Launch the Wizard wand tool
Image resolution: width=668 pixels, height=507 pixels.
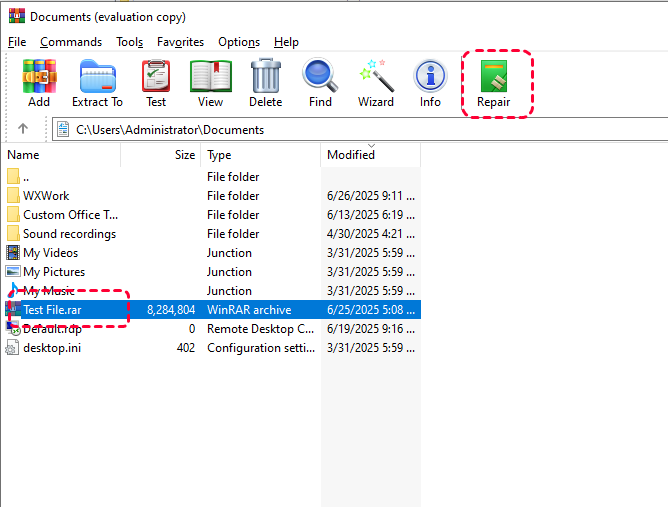(x=376, y=76)
